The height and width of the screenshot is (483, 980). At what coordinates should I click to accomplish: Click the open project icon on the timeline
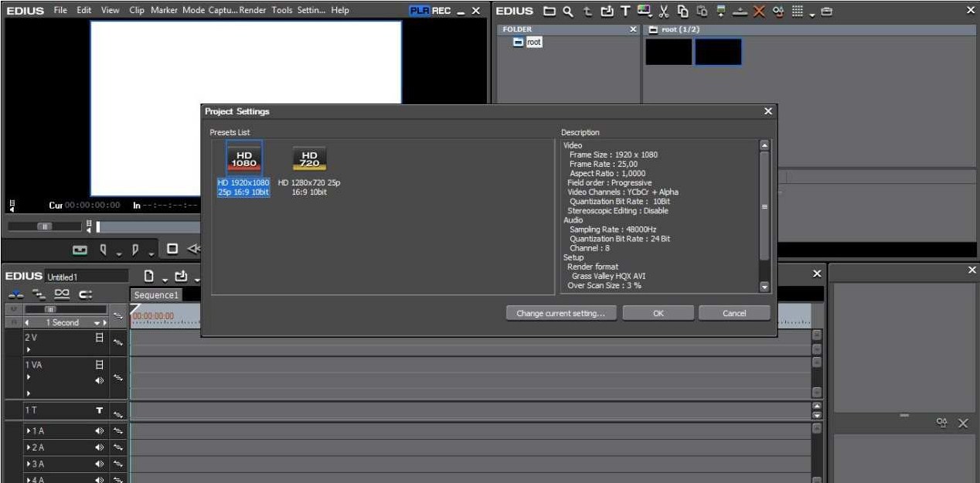181,276
